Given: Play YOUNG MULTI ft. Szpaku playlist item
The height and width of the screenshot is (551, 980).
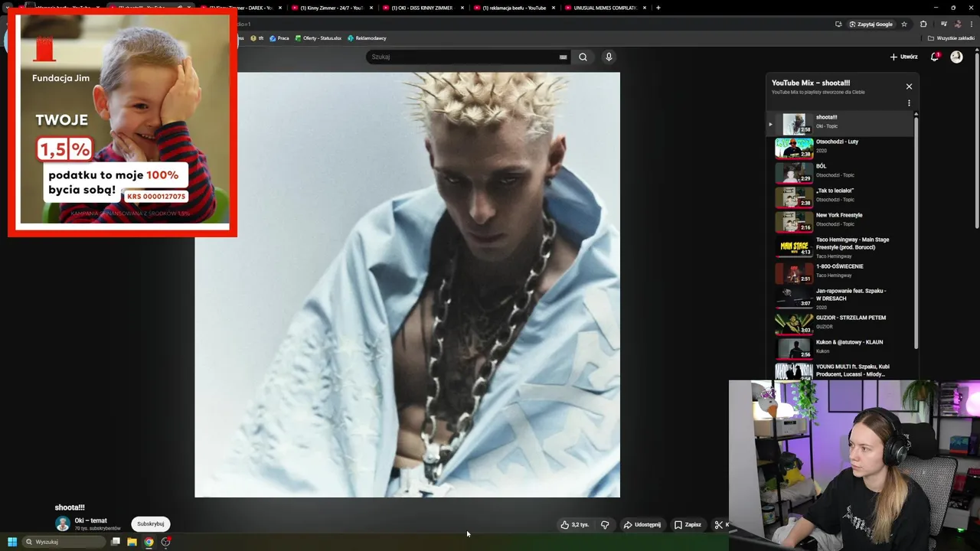Looking at the screenshot, I should click(x=839, y=370).
